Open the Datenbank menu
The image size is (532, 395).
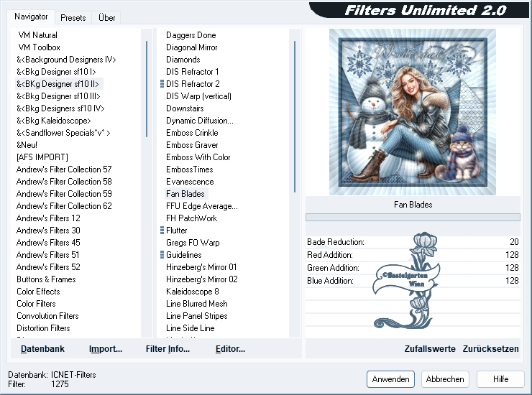pyautogui.click(x=42, y=349)
